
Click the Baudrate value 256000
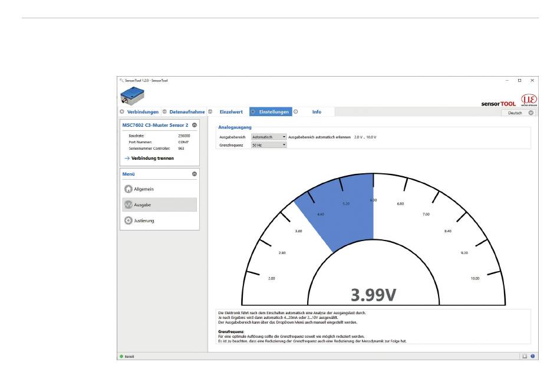pyautogui.click(x=184, y=136)
